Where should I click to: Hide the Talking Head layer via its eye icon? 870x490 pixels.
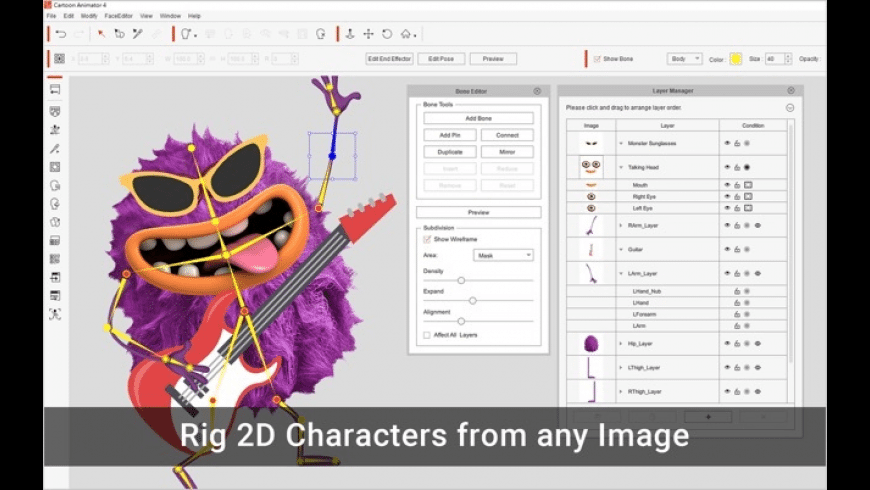click(x=727, y=167)
